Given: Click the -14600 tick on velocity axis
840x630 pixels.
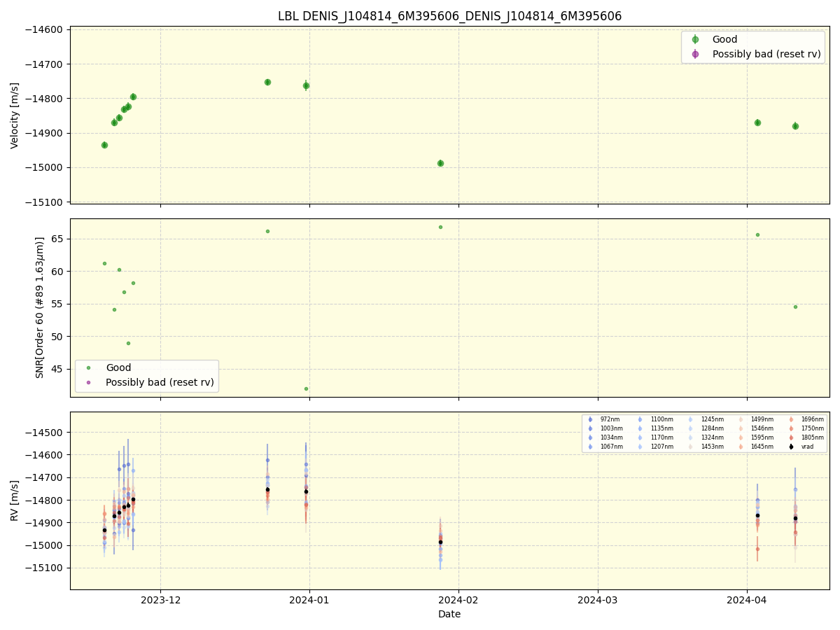Looking at the screenshot, I should [44, 29].
